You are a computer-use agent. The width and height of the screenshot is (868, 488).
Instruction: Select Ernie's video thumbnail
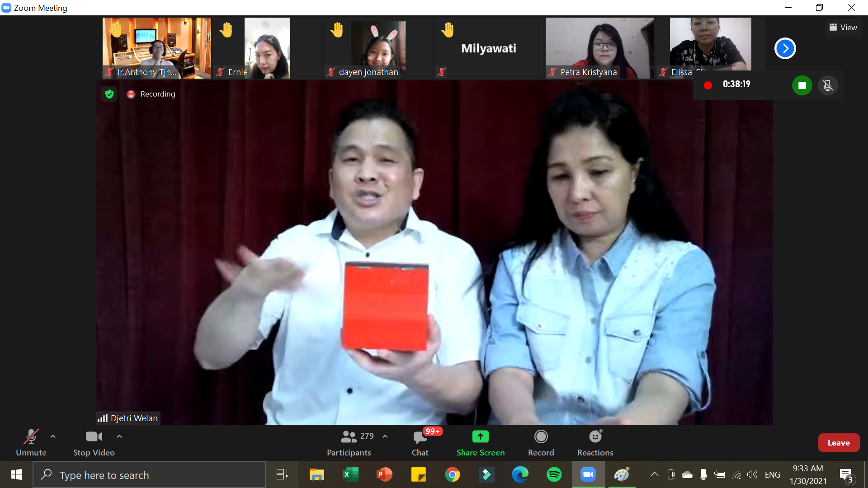pyautogui.click(x=267, y=48)
